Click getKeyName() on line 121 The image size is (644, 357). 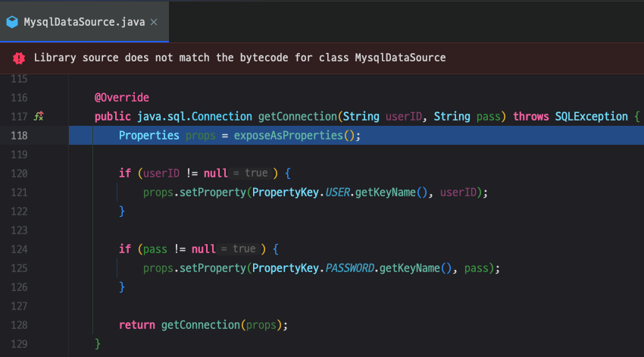(x=392, y=193)
